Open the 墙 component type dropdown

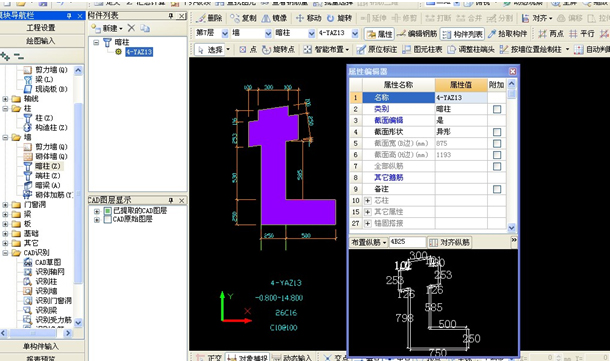tap(268, 34)
